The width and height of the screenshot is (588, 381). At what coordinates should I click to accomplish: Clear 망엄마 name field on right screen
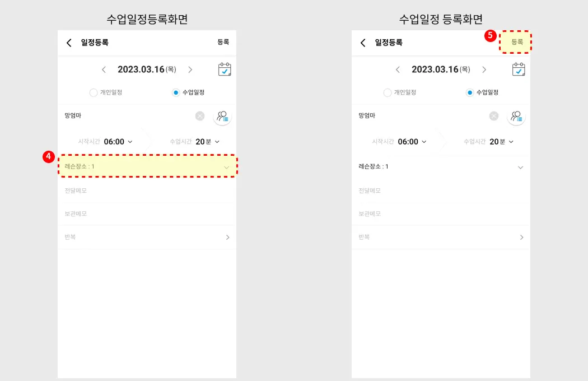494,116
